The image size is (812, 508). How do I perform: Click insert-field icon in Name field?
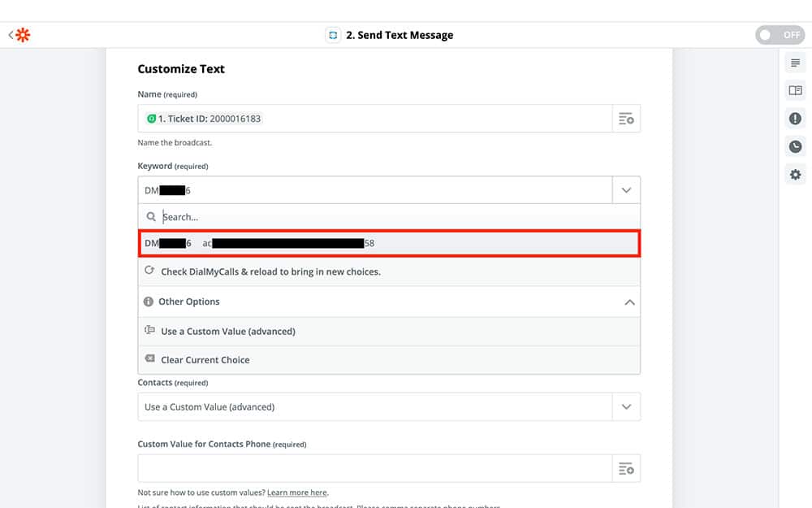626,119
